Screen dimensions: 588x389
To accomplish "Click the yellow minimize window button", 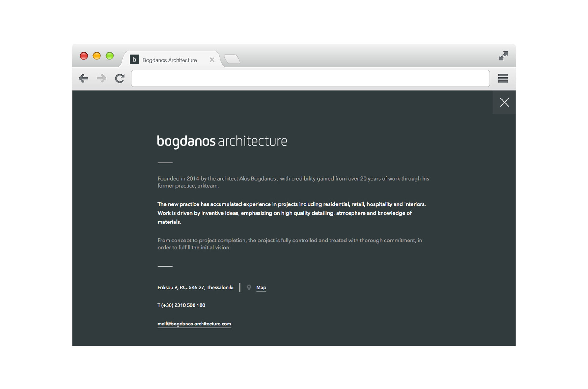I will (x=97, y=56).
